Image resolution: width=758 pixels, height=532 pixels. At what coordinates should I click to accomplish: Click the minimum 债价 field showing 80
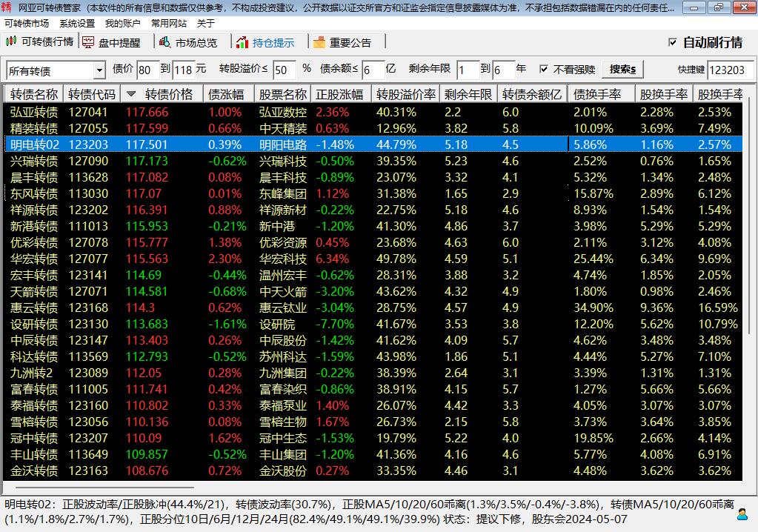click(148, 70)
